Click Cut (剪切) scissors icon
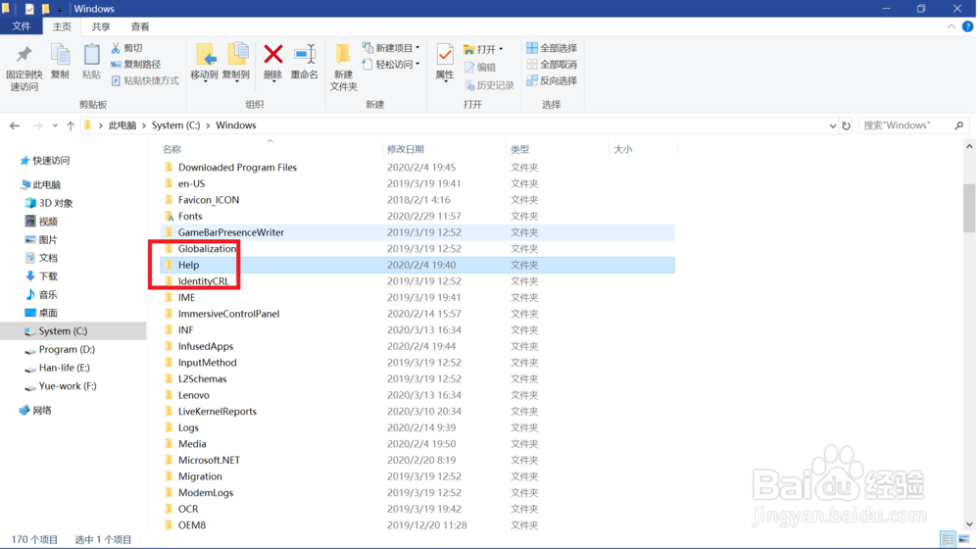 [116, 47]
